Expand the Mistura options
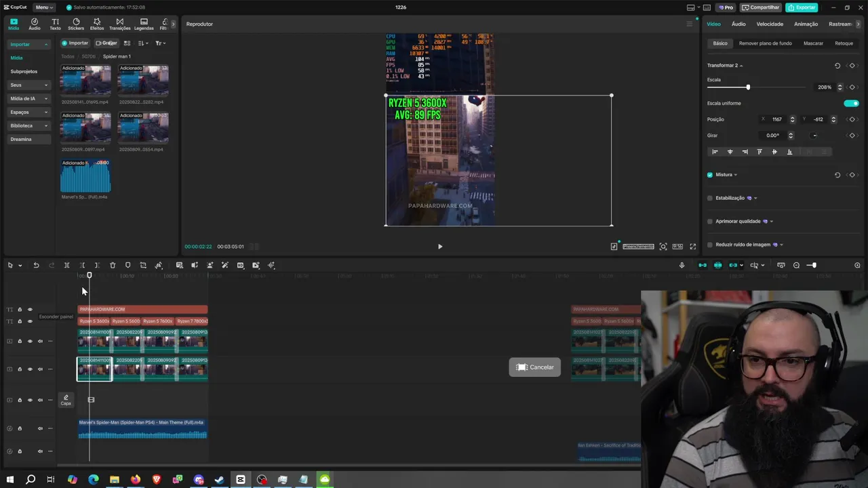Screen dimensions: 868x488 735,175
